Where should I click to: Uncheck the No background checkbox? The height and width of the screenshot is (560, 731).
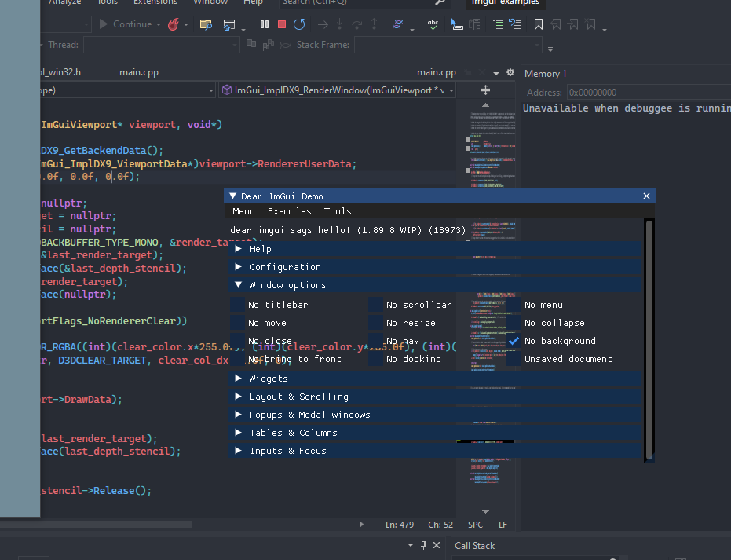tap(514, 340)
